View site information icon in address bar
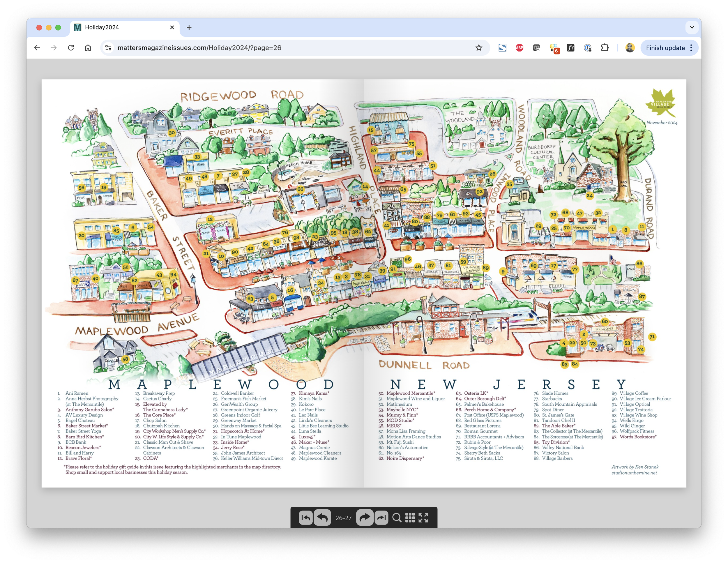 tap(108, 48)
